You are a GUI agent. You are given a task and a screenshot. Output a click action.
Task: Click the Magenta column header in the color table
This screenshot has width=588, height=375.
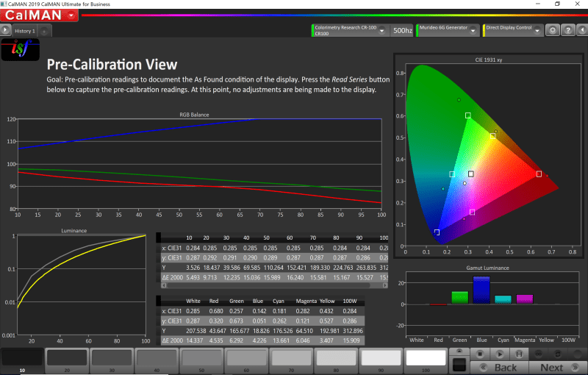(306, 301)
